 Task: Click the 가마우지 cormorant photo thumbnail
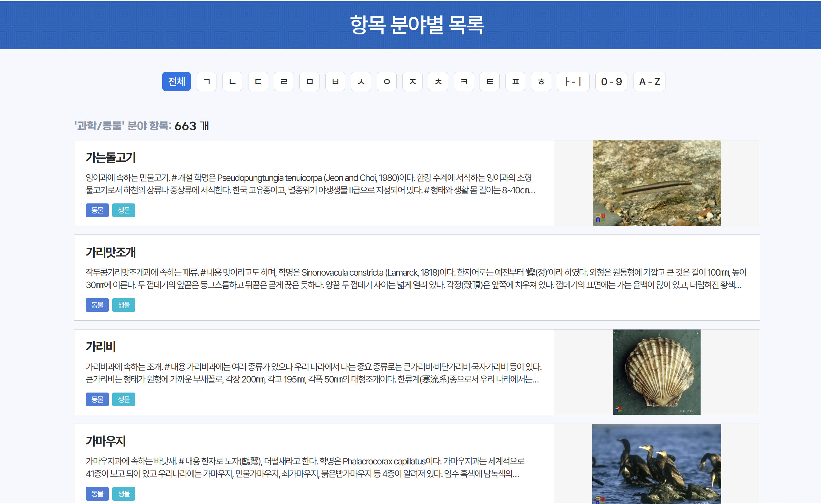(x=656, y=463)
